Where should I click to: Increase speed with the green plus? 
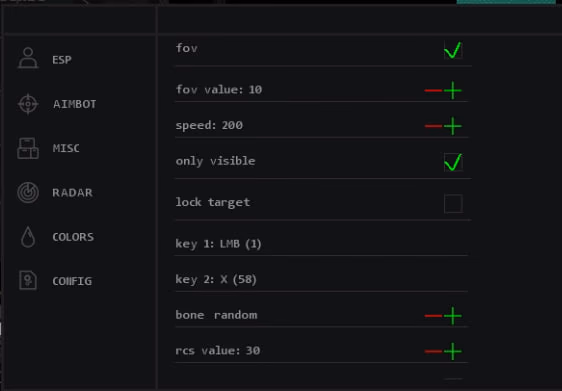(453, 126)
